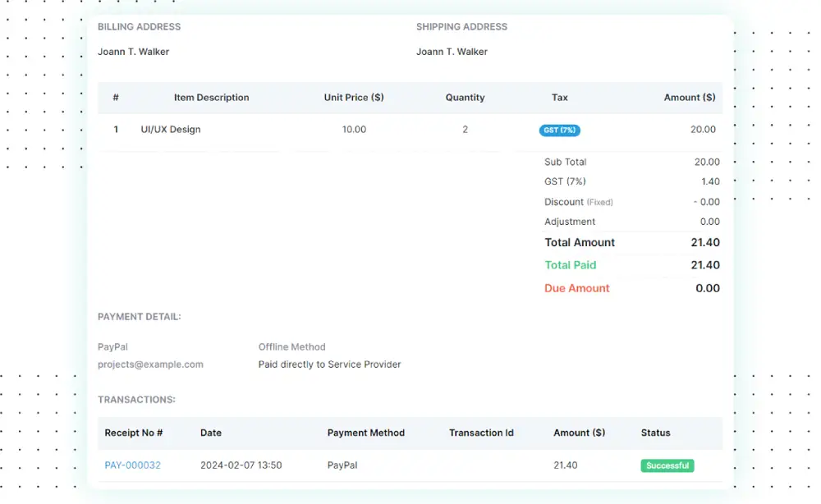Click the Unit Price ($) column header

point(354,97)
